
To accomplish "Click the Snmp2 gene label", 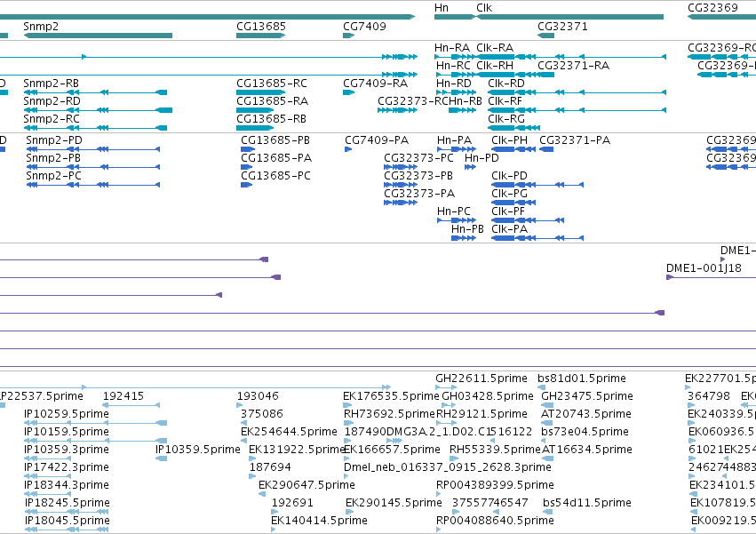I will tap(41, 26).
